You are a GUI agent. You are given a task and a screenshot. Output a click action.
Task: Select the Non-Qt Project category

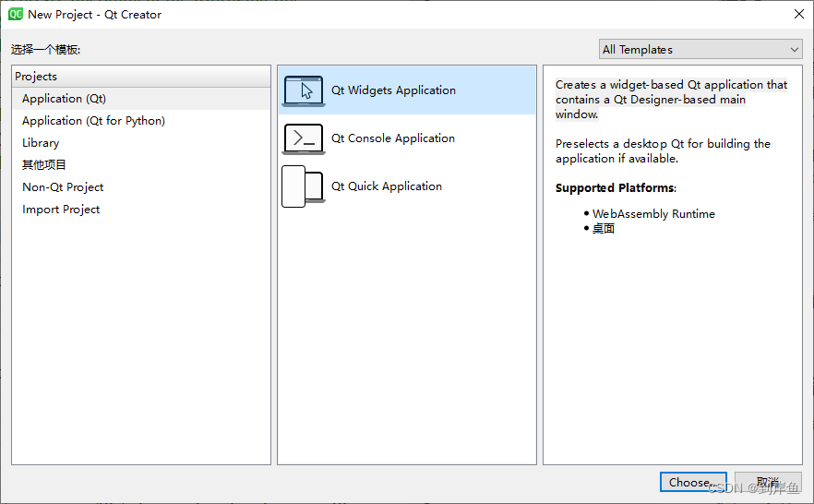point(141,187)
